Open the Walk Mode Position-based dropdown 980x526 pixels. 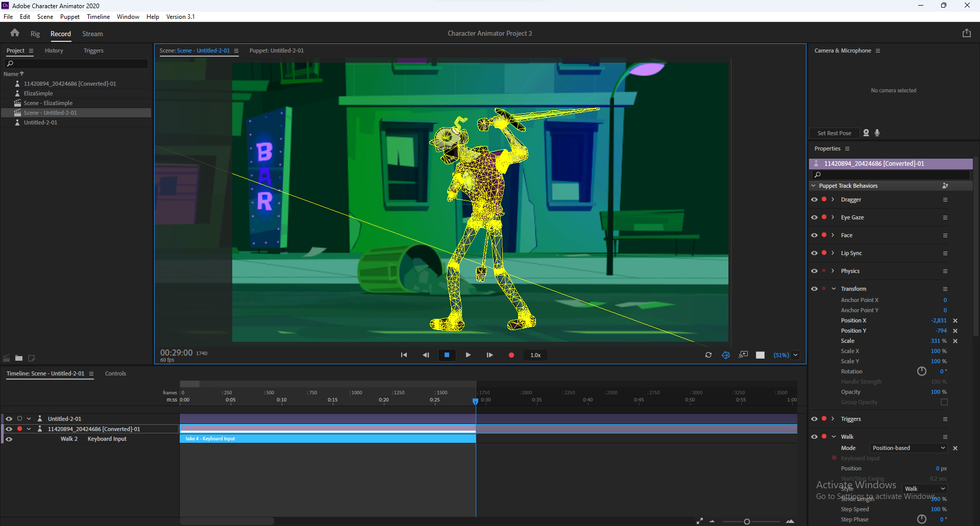tap(909, 448)
